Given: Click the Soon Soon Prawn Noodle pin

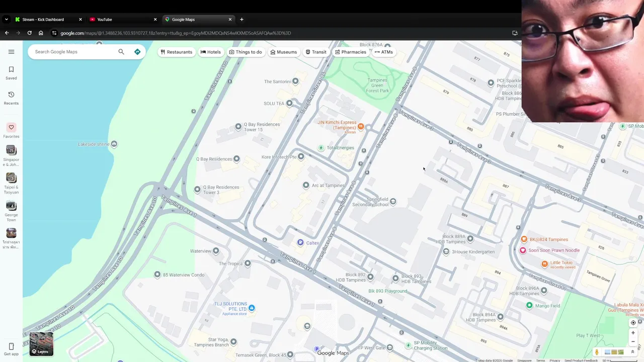Looking at the screenshot, I should coord(523,250).
